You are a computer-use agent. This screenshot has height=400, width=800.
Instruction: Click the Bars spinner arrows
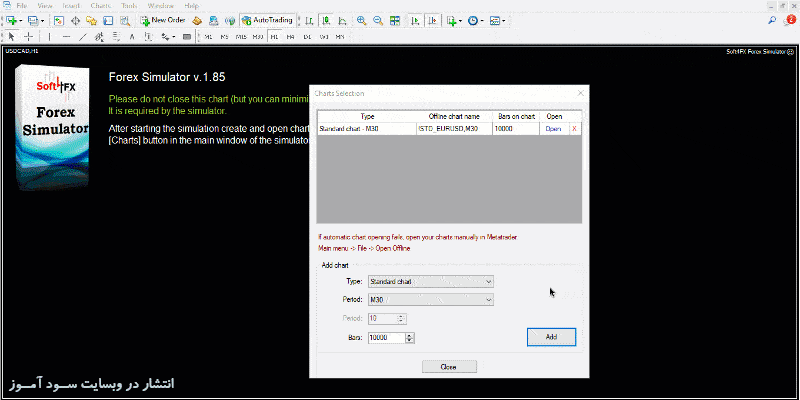[x=411, y=338]
